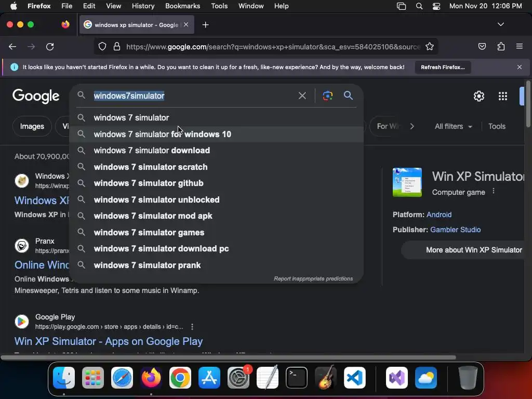This screenshot has height=399, width=532.
Task: Open knowledge panel more options dots
Action: tap(494, 191)
